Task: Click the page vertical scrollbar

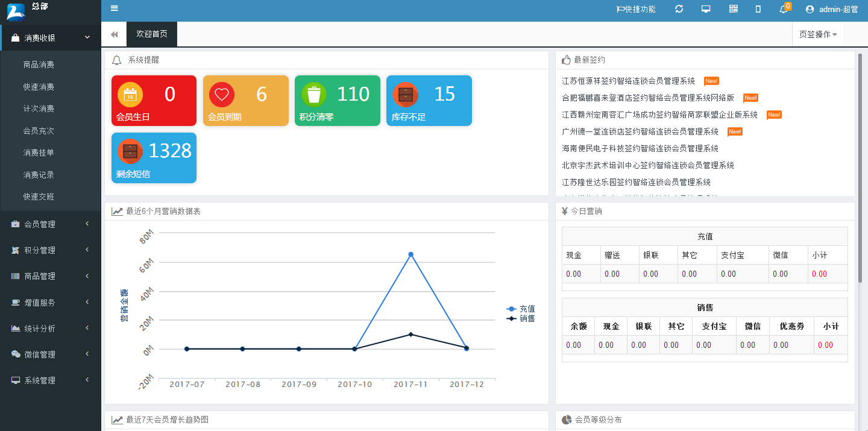Action: 860,169
